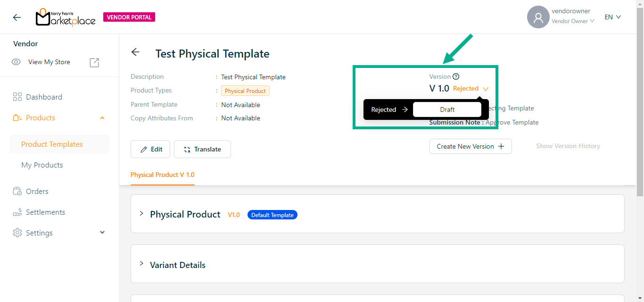Change status to Draft

pyautogui.click(x=447, y=109)
